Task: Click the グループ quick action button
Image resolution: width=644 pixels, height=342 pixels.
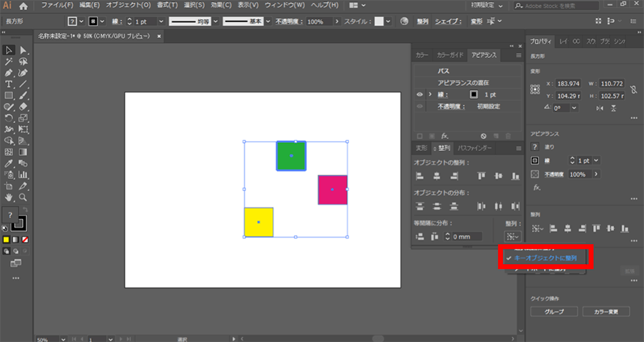Action: [x=554, y=312]
